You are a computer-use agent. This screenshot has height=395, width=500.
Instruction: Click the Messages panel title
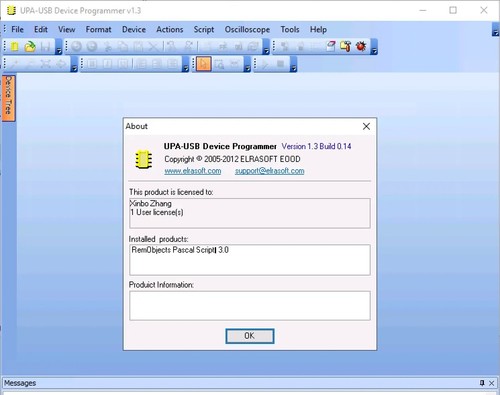(20, 383)
